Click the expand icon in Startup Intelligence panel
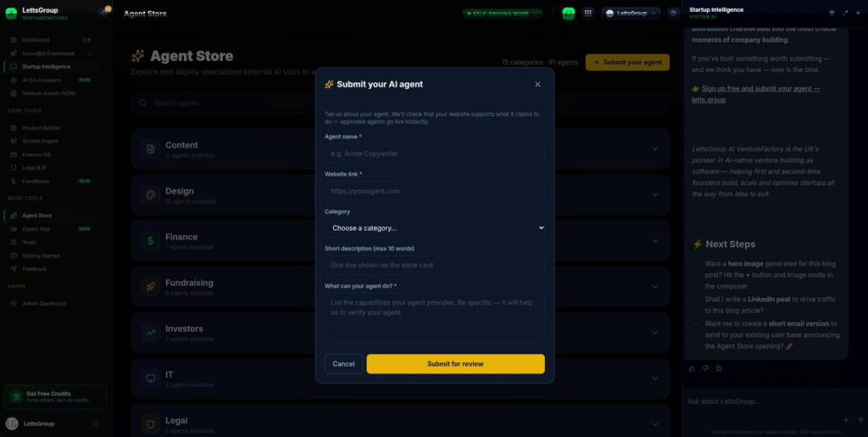868x437 pixels. coord(845,13)
